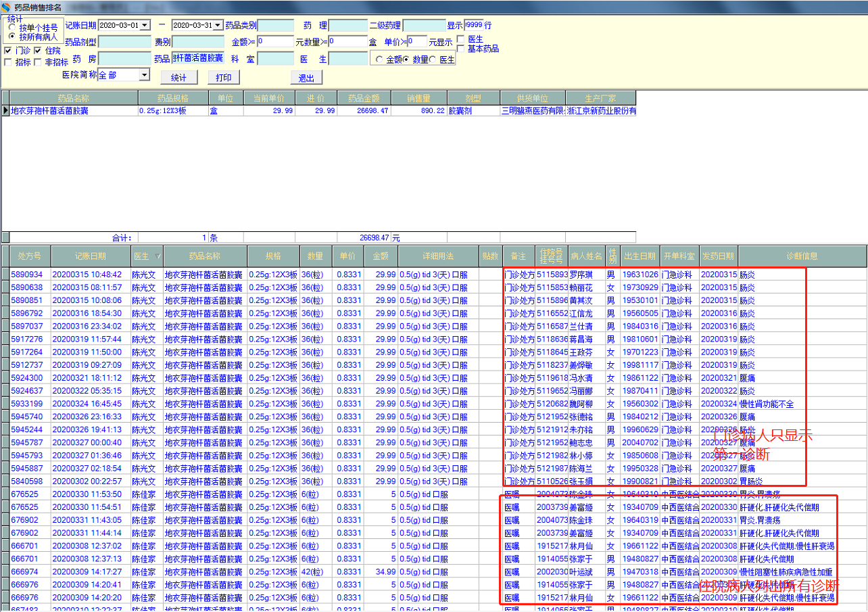Click the 医生 column filter arrow icon
Viewport: 868px width, 612px height.
pos(158,256)
